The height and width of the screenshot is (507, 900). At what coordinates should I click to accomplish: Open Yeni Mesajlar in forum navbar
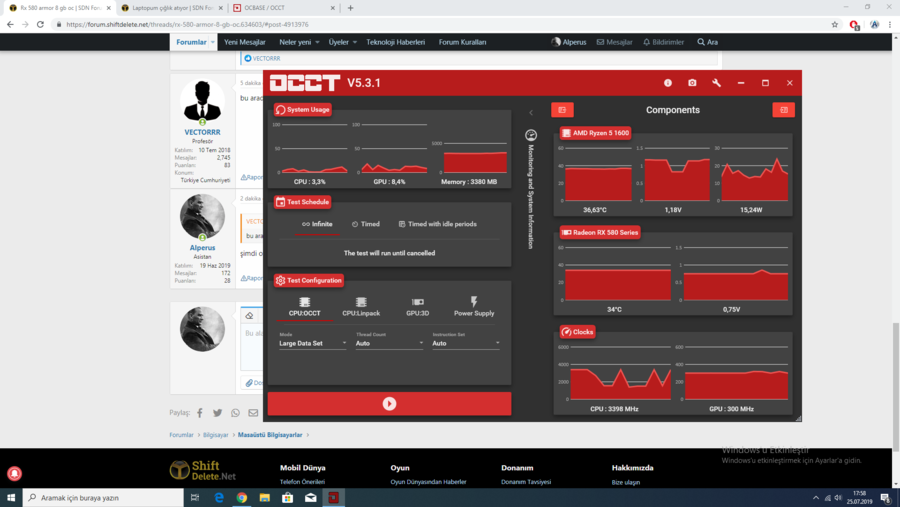pos(245,42)
